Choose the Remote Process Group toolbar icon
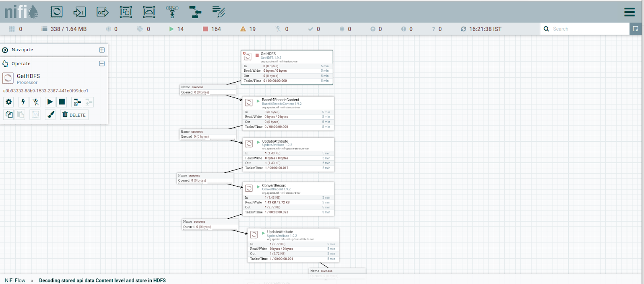The height and width of the screenshot is (284, 644). (149, 12)
